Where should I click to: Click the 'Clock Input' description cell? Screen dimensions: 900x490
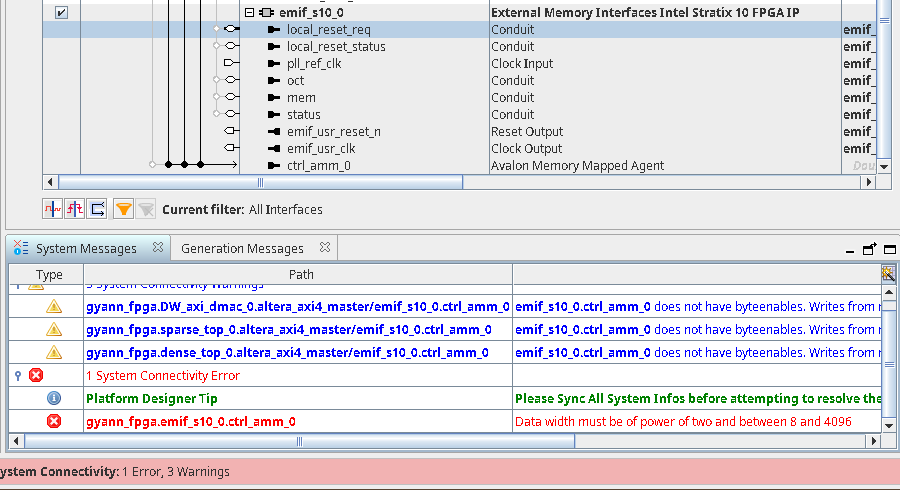(x=522, y=64)
